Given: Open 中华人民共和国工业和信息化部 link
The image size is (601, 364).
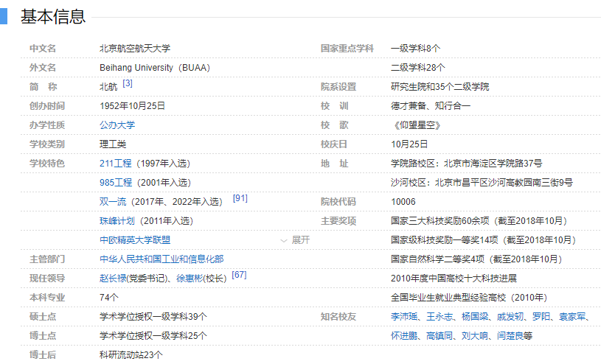Looking at the screenshot, I should point(161,259).
